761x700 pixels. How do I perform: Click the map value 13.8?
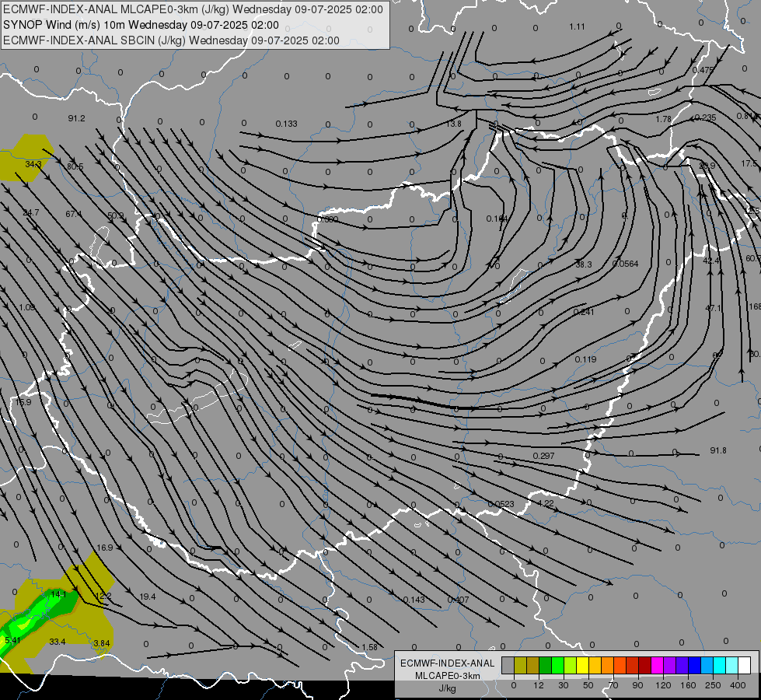click(454, 124)
